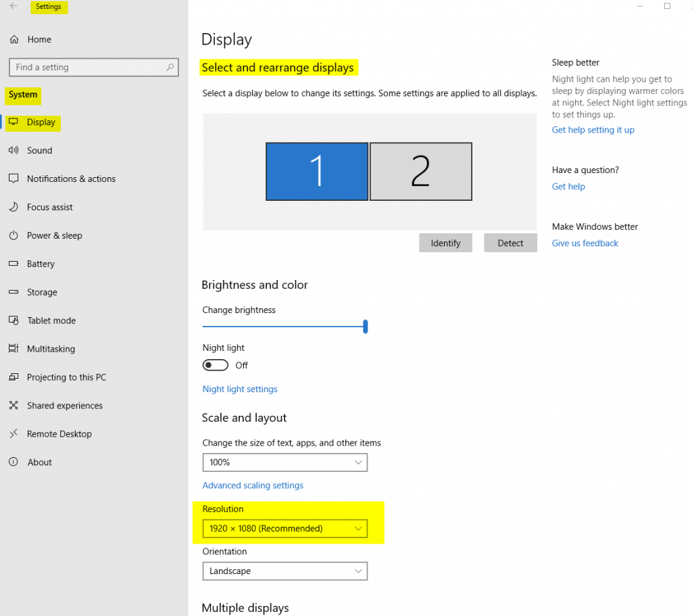Click the Home icon in sidebar

[x=14, y=40]
